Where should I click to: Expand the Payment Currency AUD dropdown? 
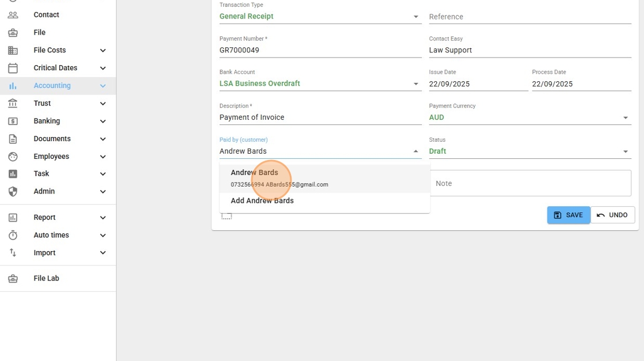[626, 117]
